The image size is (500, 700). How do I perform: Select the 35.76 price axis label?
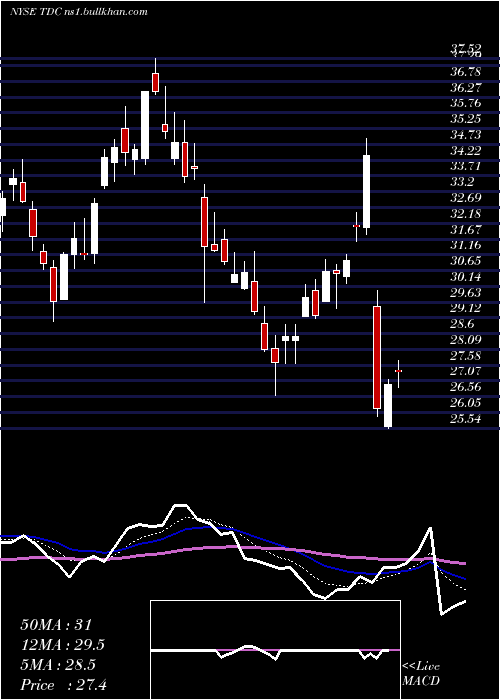(466, 103)
